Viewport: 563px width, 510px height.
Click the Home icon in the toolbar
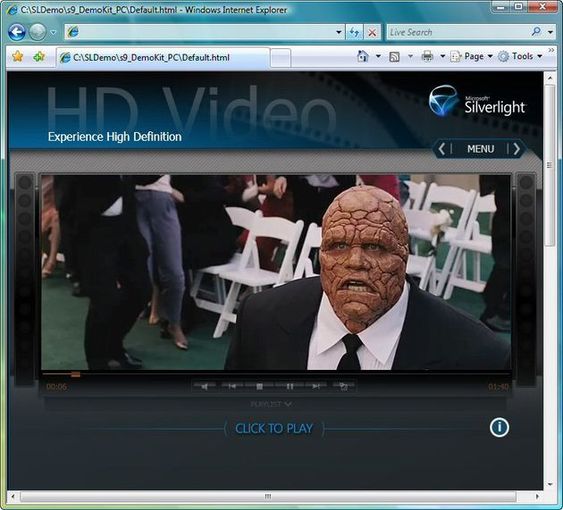coord(363,56)
